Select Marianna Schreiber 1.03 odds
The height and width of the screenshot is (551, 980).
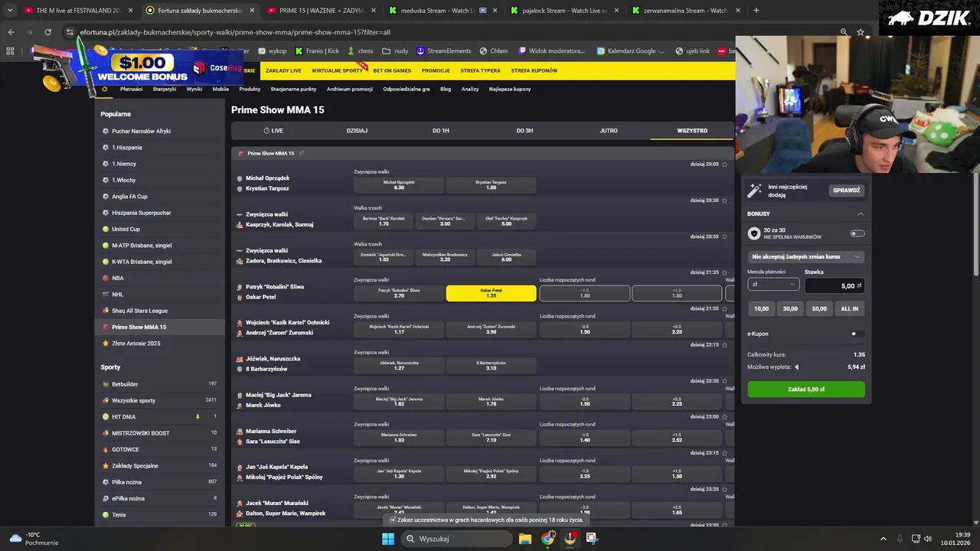(x=399, y=438)
